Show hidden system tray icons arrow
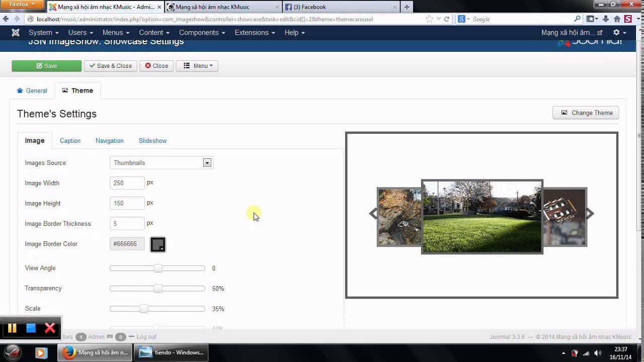644x362 pixels. [x=563, y=353]
